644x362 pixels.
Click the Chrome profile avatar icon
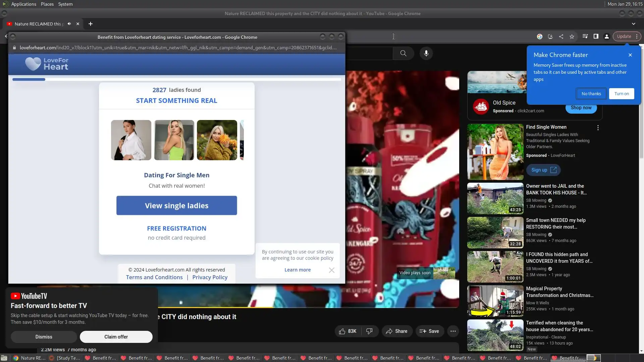pyautogui.click(x=607, y=37)
